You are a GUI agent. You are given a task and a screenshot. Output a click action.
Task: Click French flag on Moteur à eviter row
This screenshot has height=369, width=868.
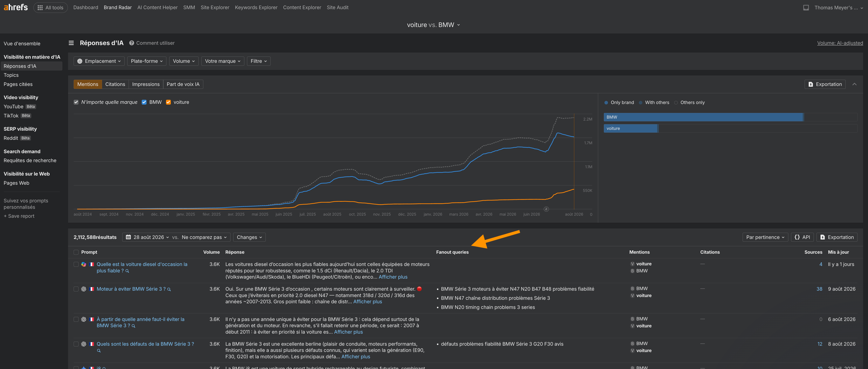91,289
